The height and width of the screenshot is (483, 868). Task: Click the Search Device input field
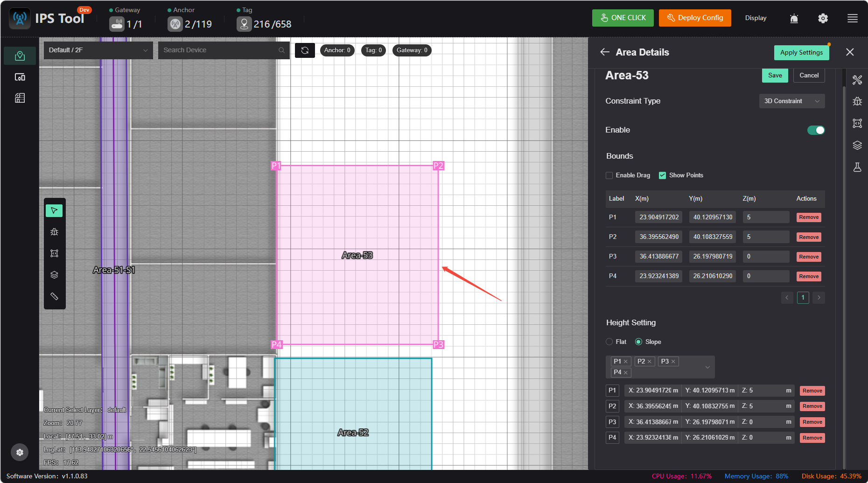point(224,50)
